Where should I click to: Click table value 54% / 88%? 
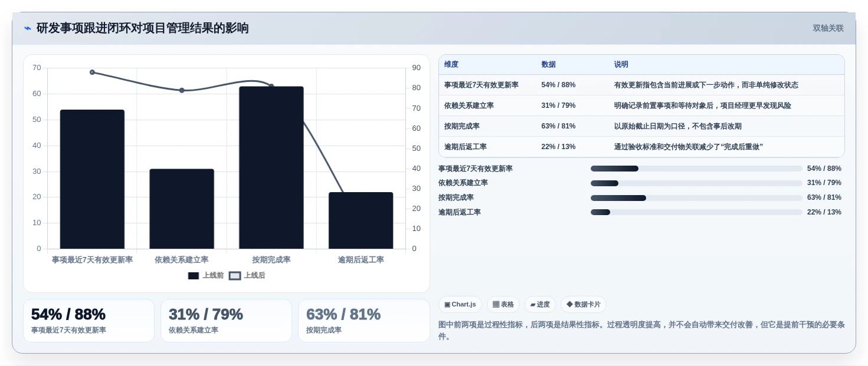[x=558, y=85]
